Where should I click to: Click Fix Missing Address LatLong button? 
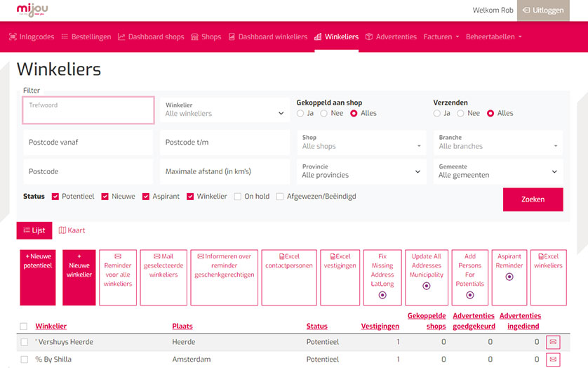(x=382, y=277)
